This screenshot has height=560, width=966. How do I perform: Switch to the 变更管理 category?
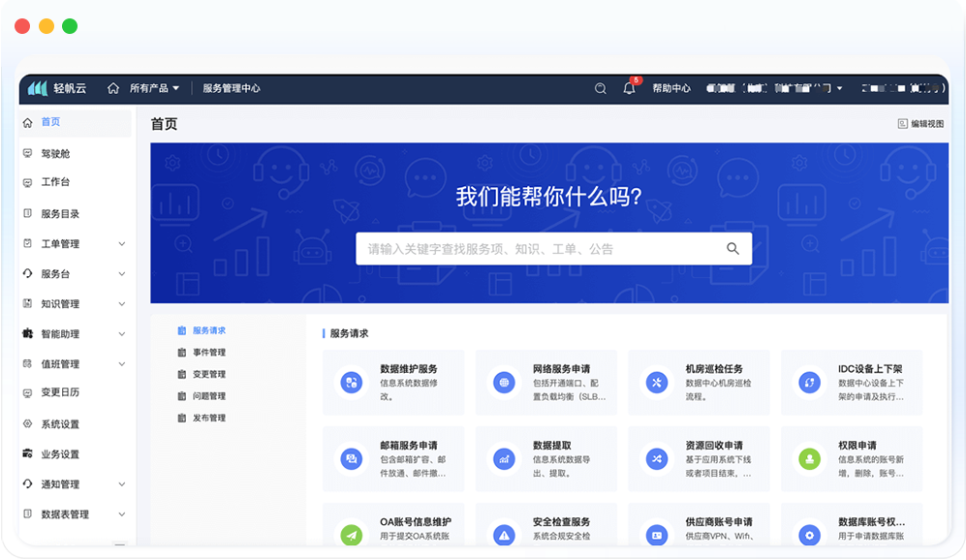click(208, 374)
